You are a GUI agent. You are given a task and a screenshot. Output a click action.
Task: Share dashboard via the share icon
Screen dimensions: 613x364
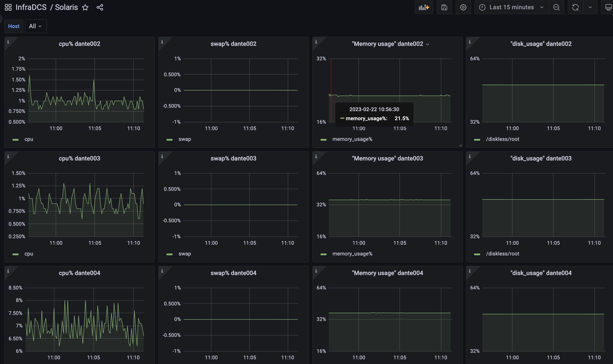(x=100, y=7)
